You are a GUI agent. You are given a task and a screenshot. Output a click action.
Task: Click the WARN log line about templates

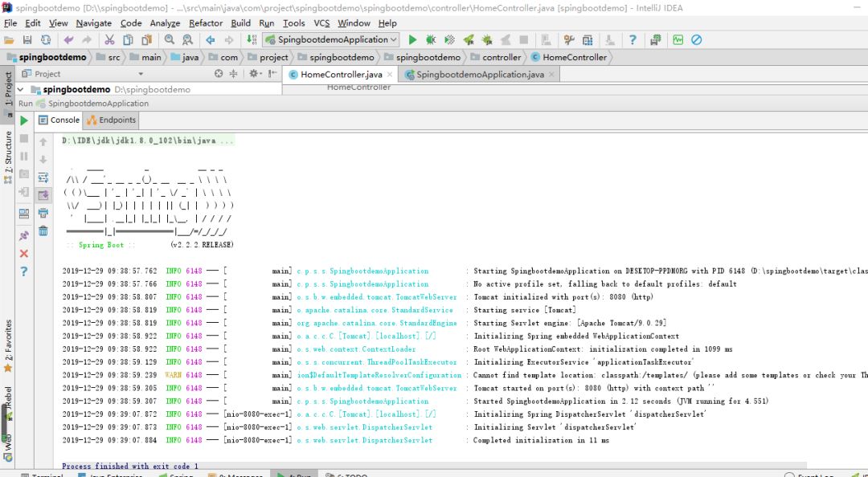[465, 375]
